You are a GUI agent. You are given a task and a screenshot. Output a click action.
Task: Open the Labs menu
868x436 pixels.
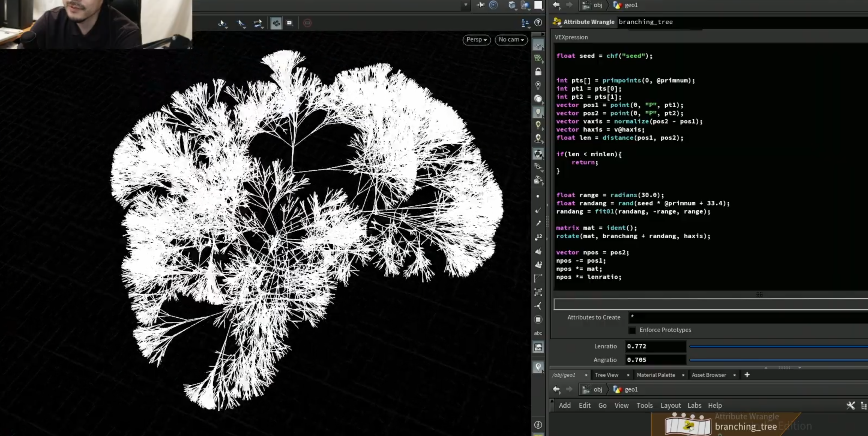[694, 405]
